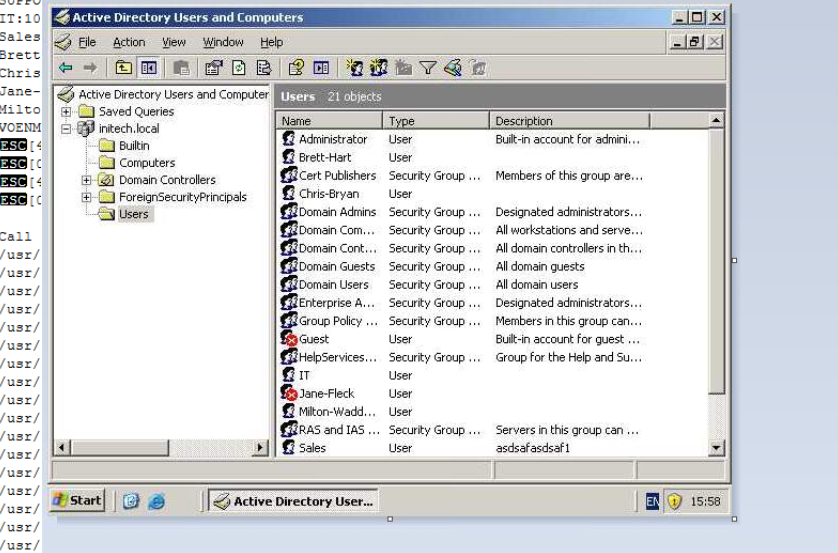Screen dimensions: 838x553
Task: Open the View menu
Action: tap(174, 43)
